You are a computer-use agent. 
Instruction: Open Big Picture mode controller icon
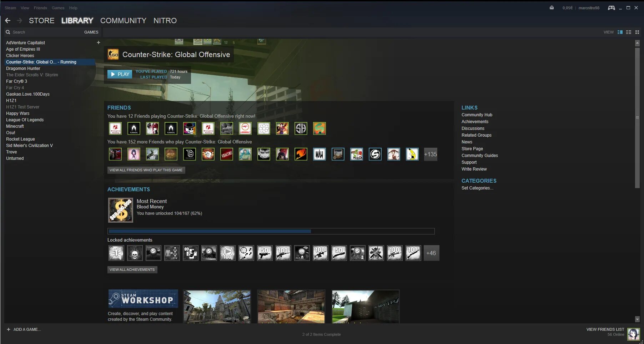point(611,8)
